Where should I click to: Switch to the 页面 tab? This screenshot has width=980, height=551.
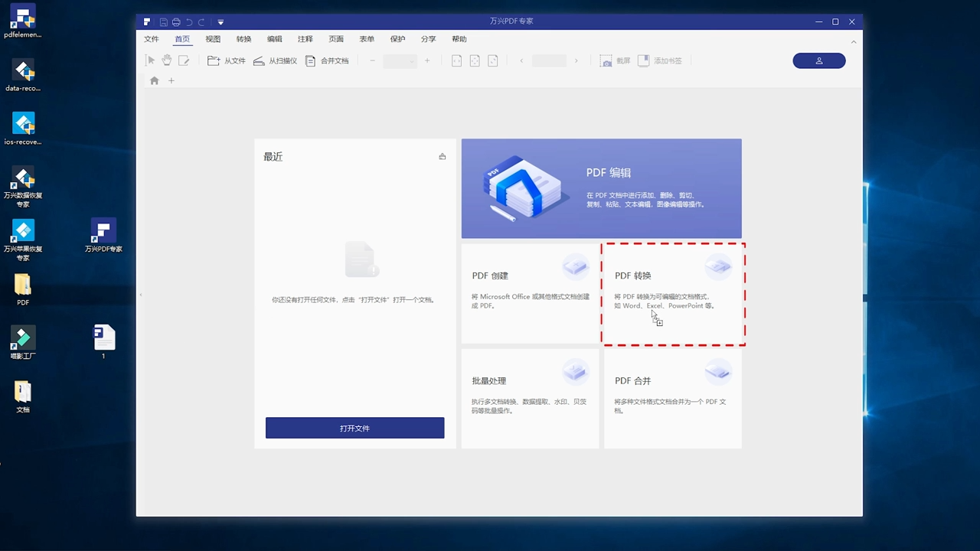point(336,39)
